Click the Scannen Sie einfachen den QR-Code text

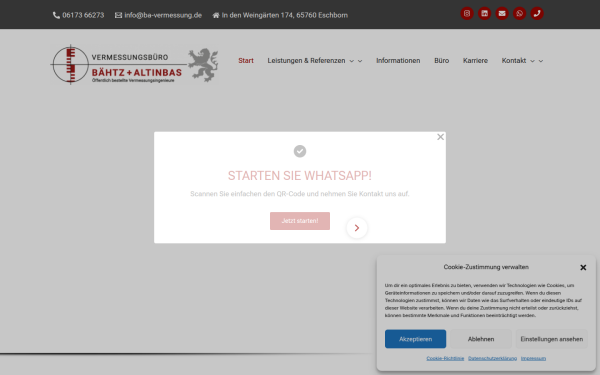click(300, 194)
